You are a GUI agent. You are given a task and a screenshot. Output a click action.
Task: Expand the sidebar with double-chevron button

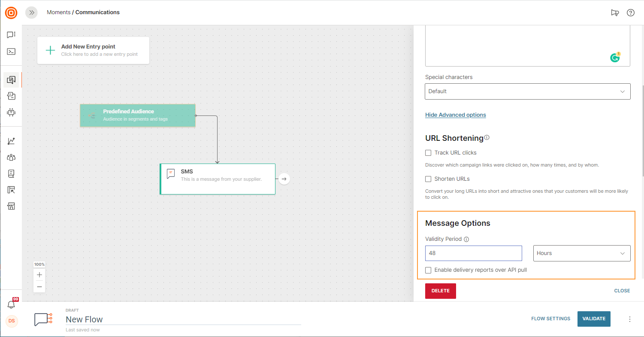31,13
